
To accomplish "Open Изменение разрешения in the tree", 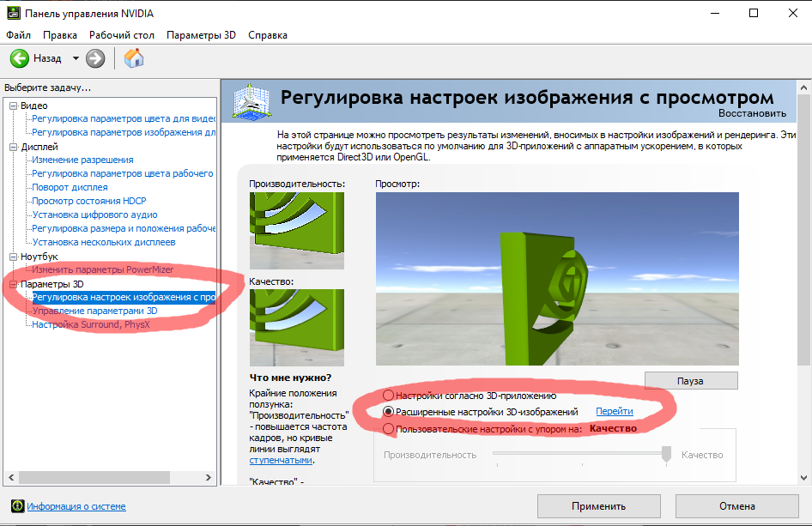I will [83, 160].
